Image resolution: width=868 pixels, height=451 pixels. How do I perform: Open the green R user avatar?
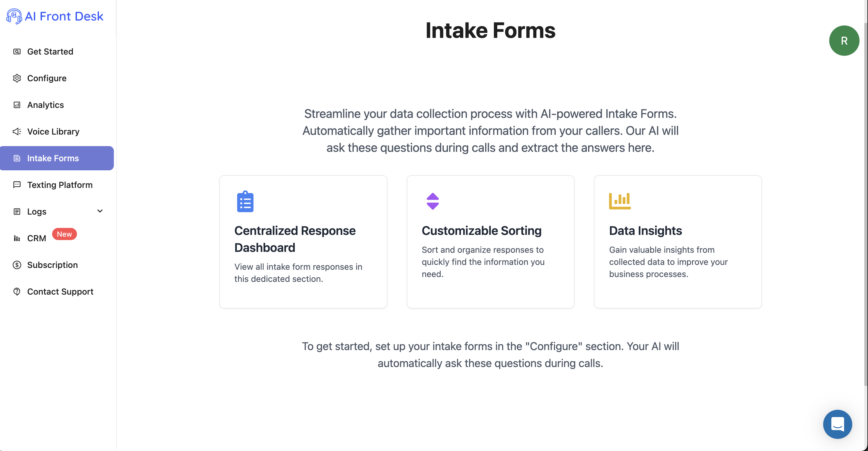pos(844,41)
